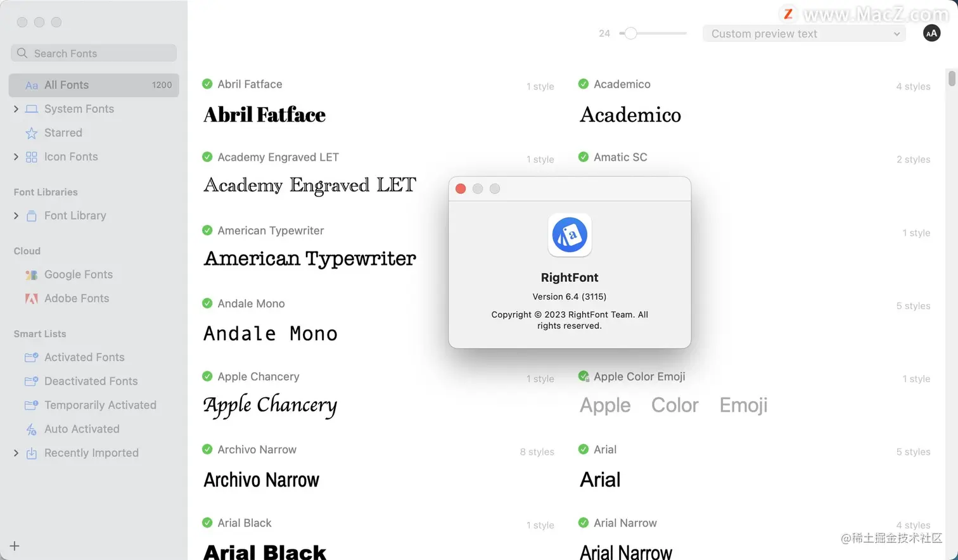Screen dimensions: 958x560
Task: Select the Andale Mono preview
Action: click(x=271, y=333)
